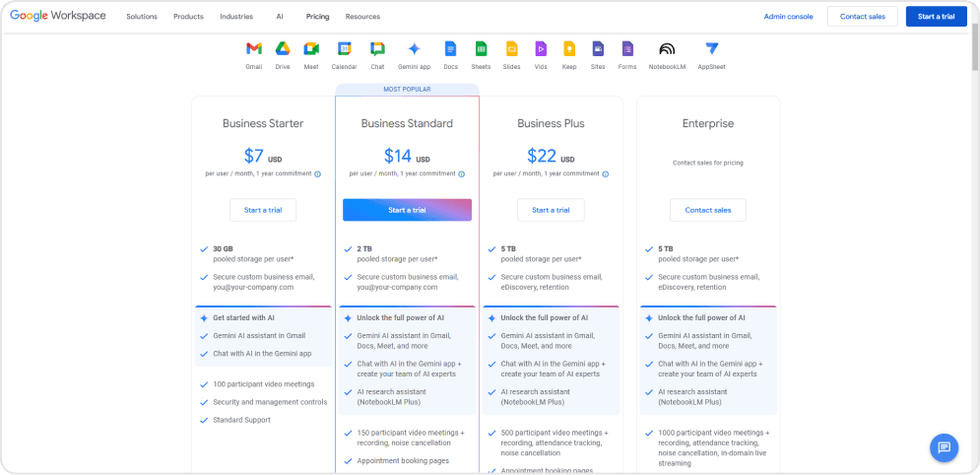The image size is (980, 475).
Task: Click 'Chat with AI in the Gemini app' under Business Starter
Action: [x=263, y=354]
